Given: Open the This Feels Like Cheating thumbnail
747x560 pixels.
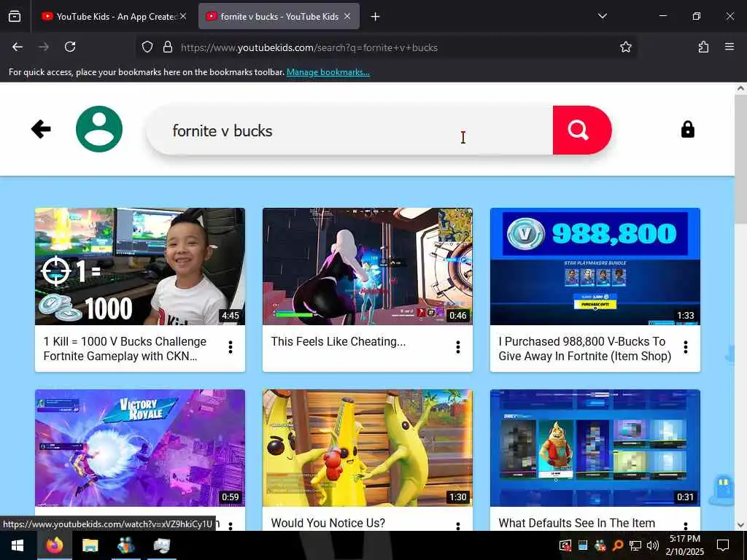Looking at the screenshot, I should coord(368,266).
